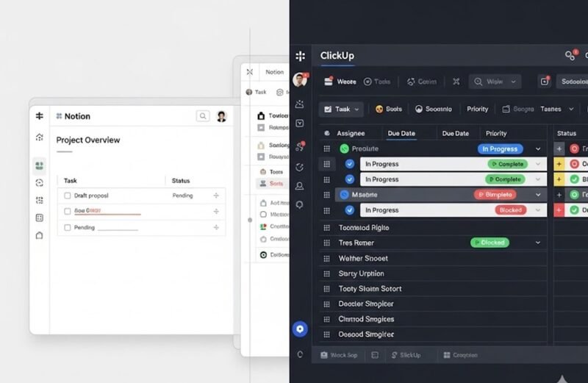This screenshot has width=588, height=383.
Task: Toggle the blue check on second In Progress row
Action: 350,179
